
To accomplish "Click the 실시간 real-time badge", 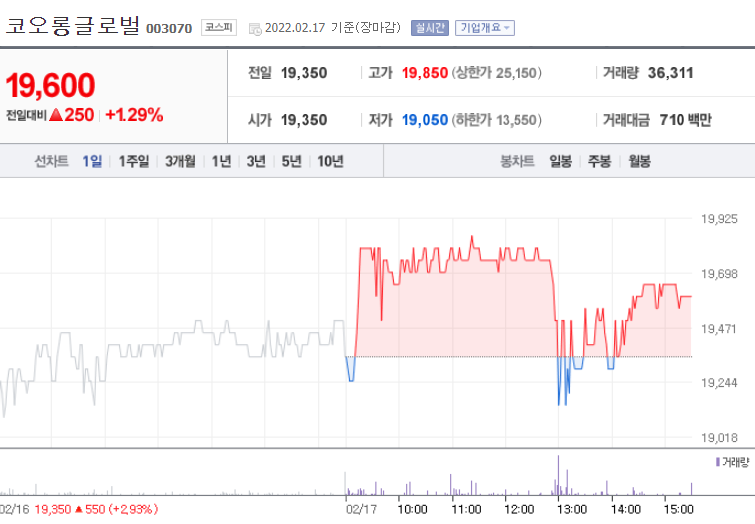I will tap(430, 28).
